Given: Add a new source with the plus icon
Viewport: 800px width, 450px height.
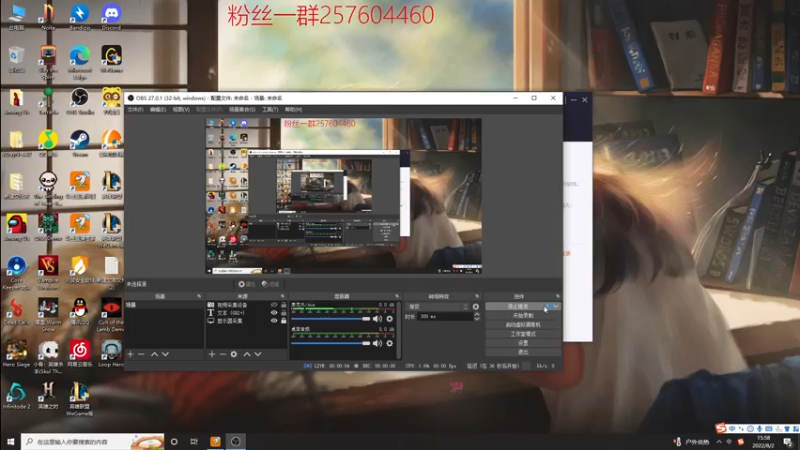Looking at the screenshot, I should click(x=212, y=354).
